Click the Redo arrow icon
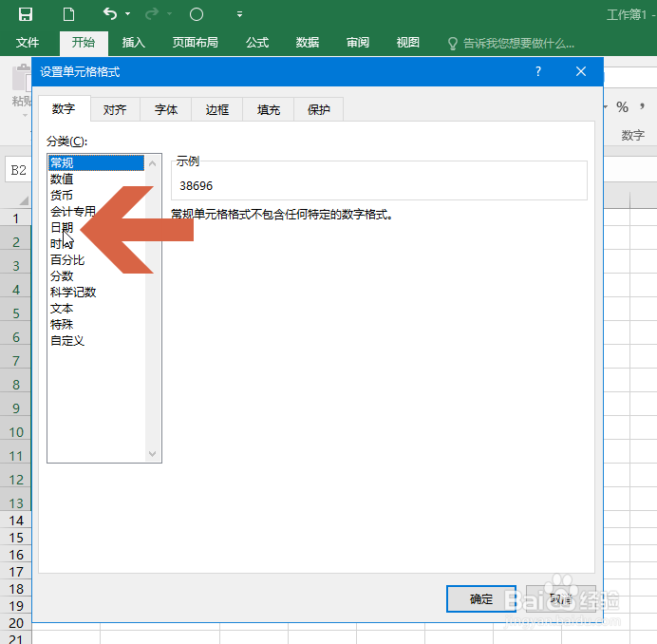 (152, 14)
